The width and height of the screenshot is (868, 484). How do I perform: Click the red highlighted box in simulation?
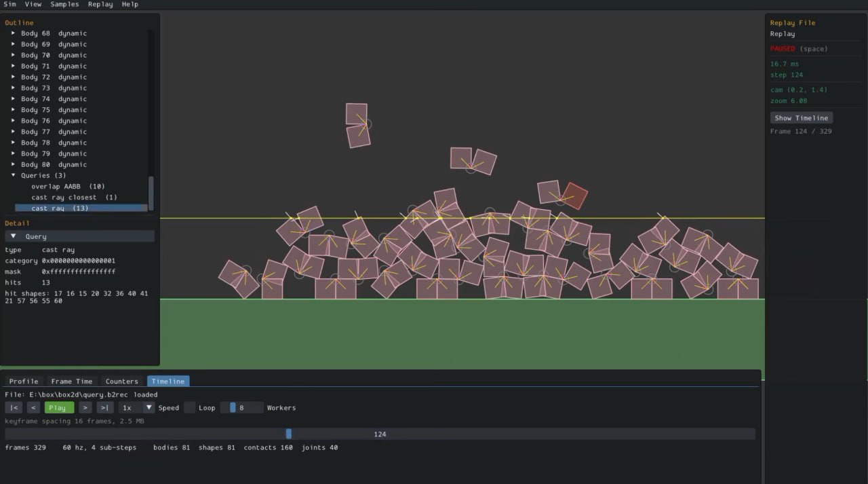[575, 196]
